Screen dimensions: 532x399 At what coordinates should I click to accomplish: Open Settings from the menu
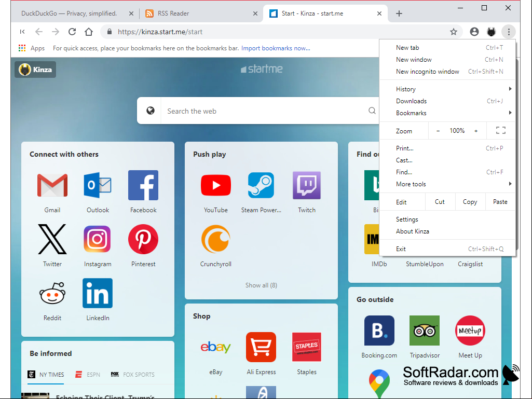tap(447, 219)
